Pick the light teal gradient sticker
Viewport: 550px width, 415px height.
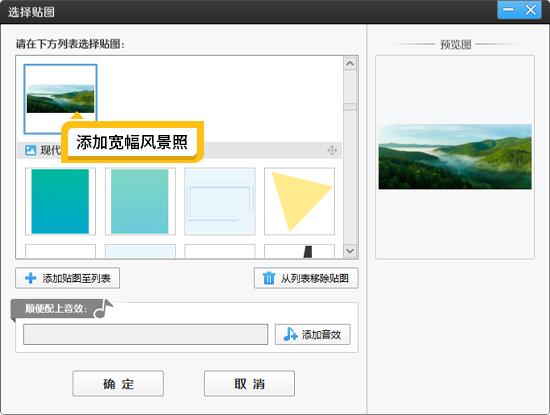click(x=140, y=201)
